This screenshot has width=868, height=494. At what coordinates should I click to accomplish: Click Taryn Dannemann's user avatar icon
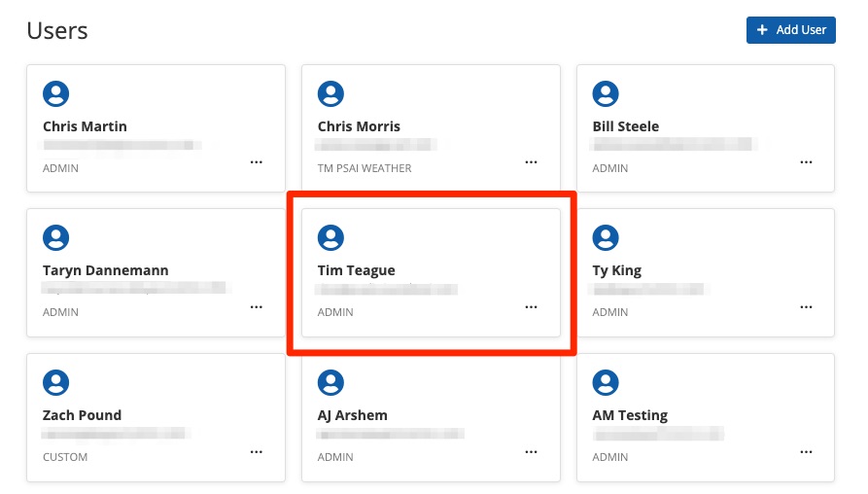click(x=56, y=237)
